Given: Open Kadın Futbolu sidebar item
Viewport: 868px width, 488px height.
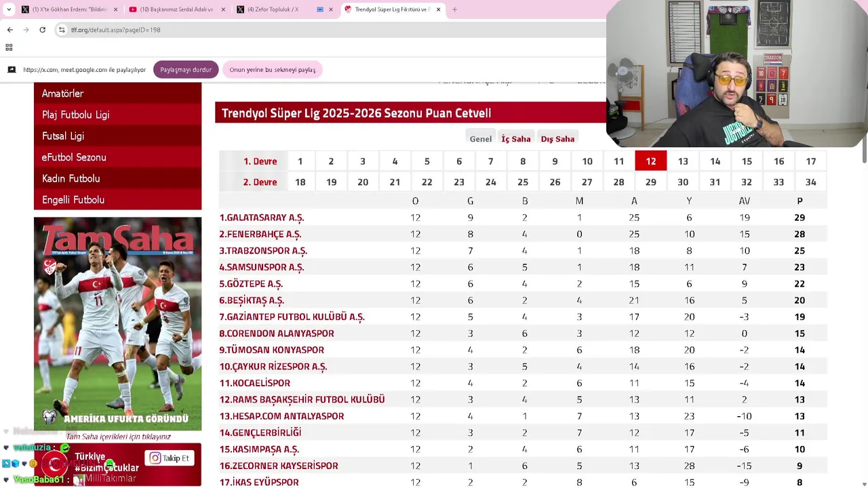Looking at the screenshot, I should (117, 178).
